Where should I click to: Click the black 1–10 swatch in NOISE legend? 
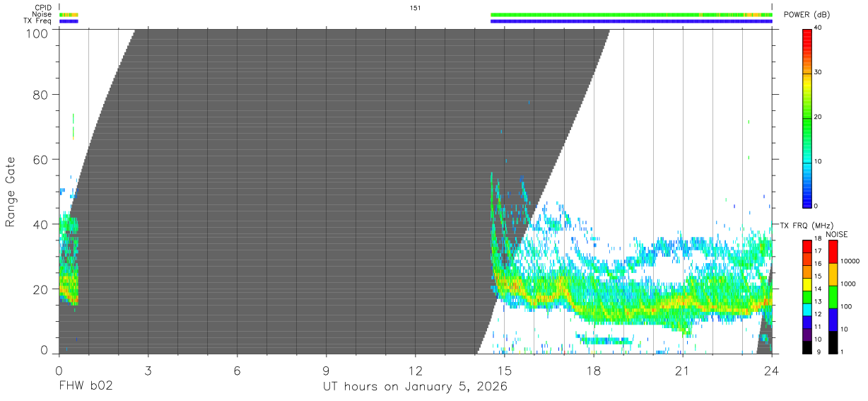click(833, 342)
